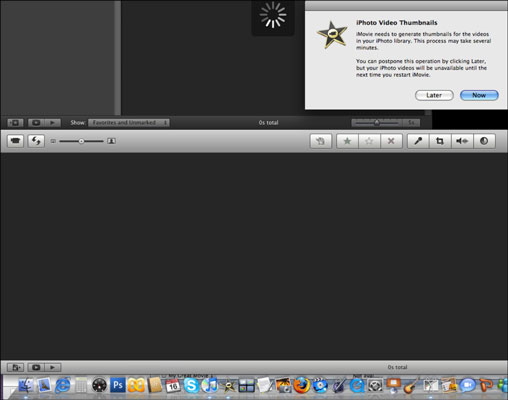Open iPhoto from the Dock
This screenshot has width=508, height=400.
point(283,386)
